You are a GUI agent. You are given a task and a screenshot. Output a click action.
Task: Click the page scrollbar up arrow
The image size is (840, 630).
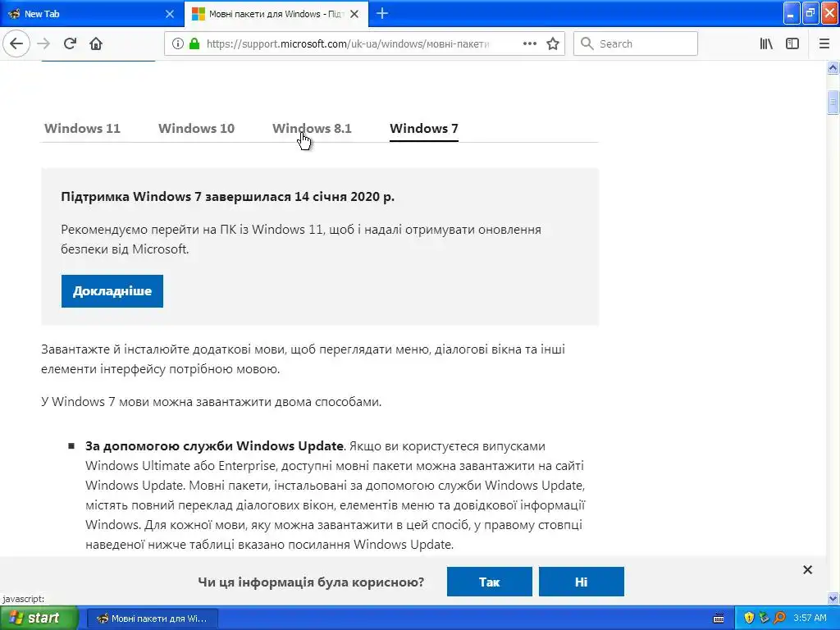833,67
